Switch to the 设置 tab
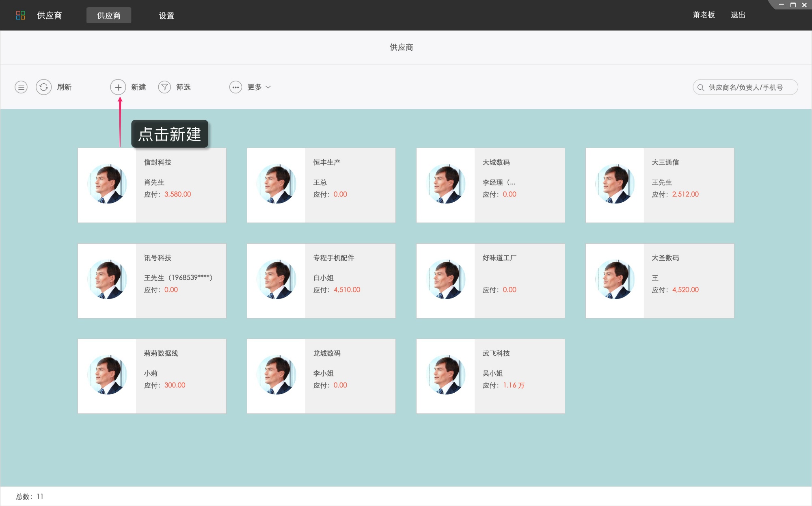 click(x=166, y=15)
